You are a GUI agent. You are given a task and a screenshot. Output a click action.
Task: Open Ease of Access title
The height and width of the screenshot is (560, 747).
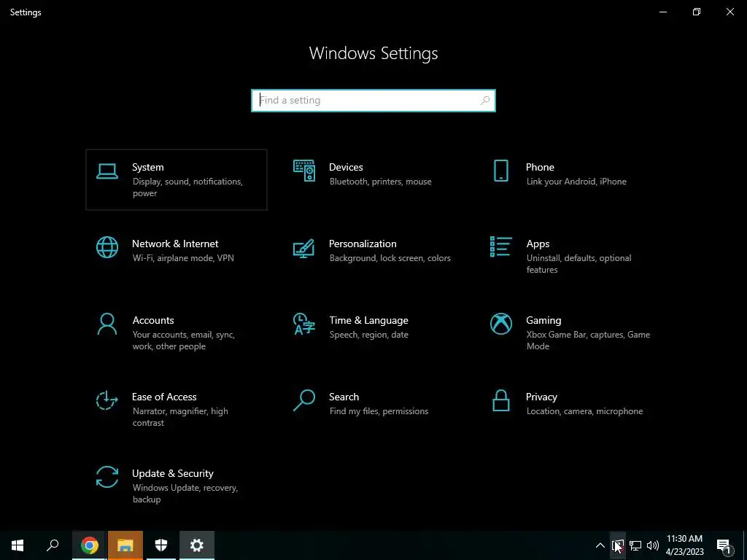[164, 397]
